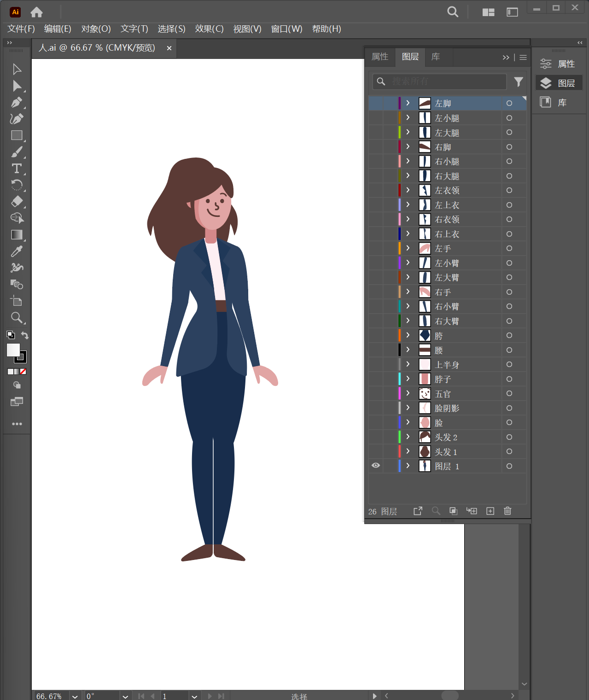Select the Type tool

pyautogui.click(x=17, y=169)
